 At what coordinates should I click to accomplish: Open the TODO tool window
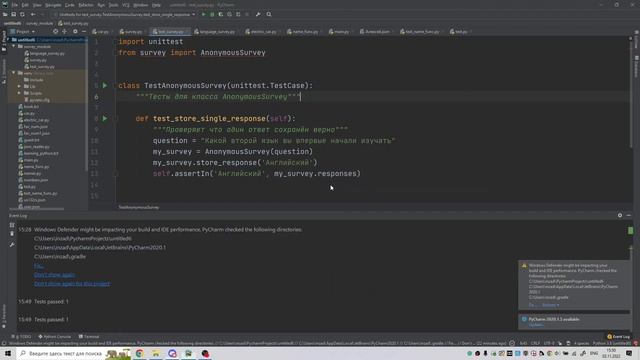pyautogui.click(x=22, y=337)
